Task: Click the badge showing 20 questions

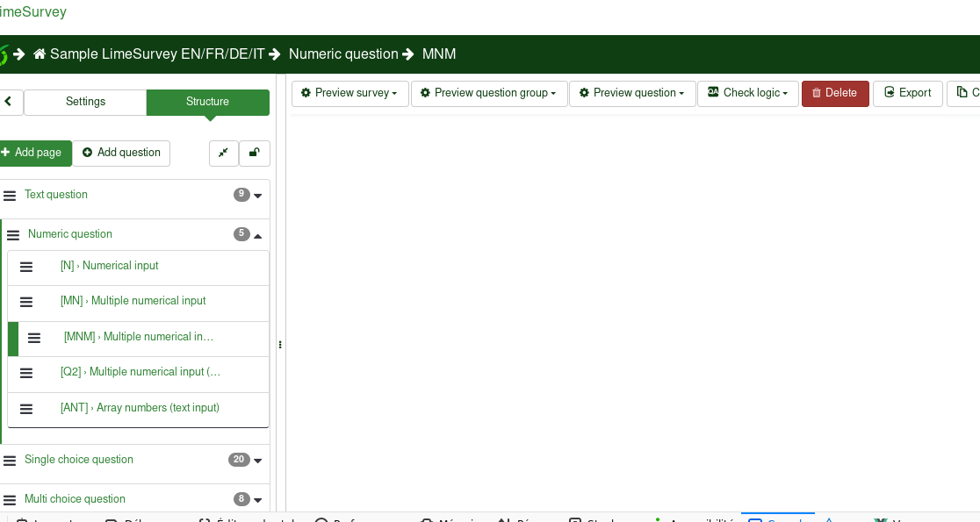Action: (239, 460)
